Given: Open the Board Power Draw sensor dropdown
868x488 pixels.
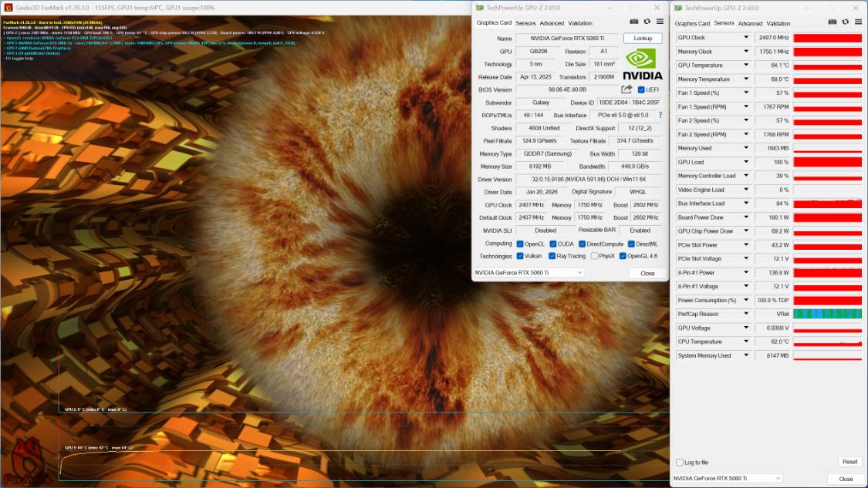Looking at the screenshot, I should (x=745, y=217).
